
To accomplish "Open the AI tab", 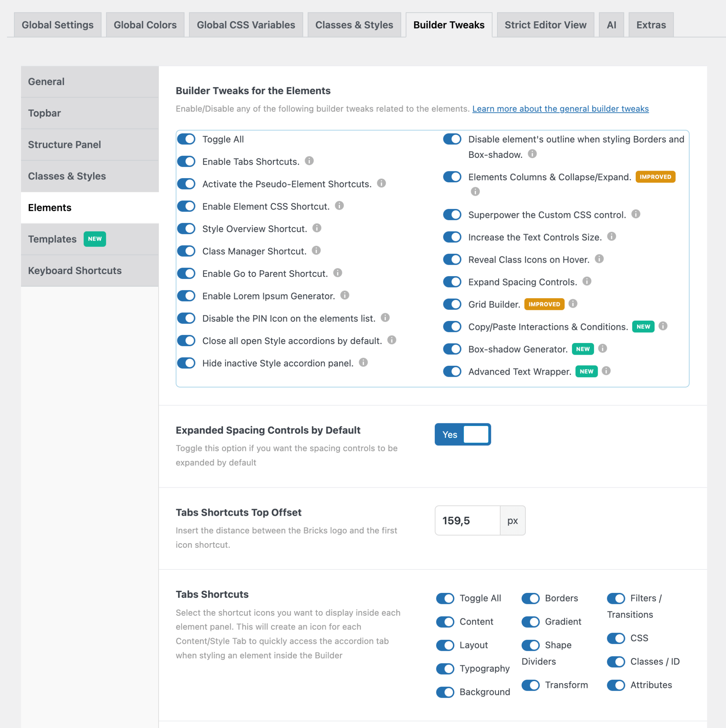I will pos(612,25).
